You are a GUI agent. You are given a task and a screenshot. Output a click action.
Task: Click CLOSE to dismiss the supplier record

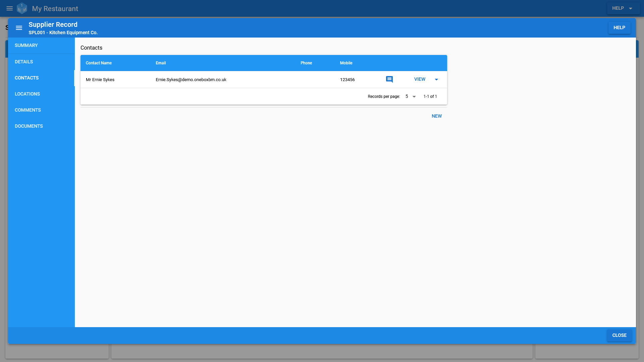click(619, 335)
